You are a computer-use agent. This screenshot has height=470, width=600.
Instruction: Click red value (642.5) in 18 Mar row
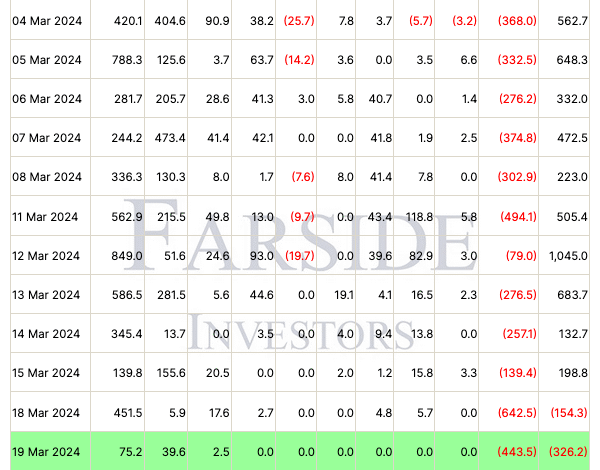517,413
